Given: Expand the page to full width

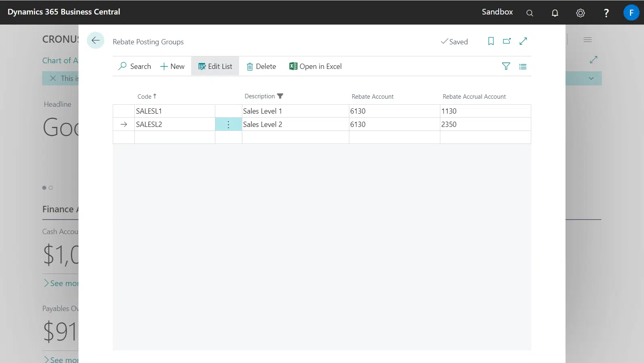Looking at the screenshot, I should 523,41.
